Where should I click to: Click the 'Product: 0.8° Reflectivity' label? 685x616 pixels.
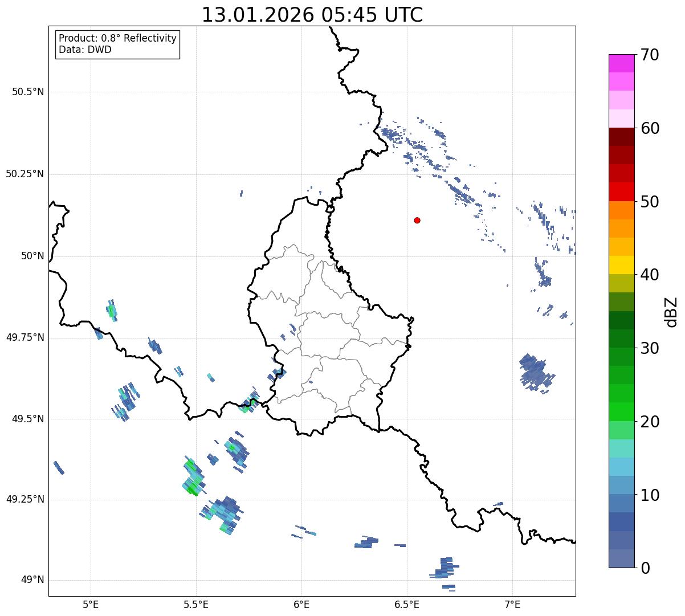coord(118,38)
